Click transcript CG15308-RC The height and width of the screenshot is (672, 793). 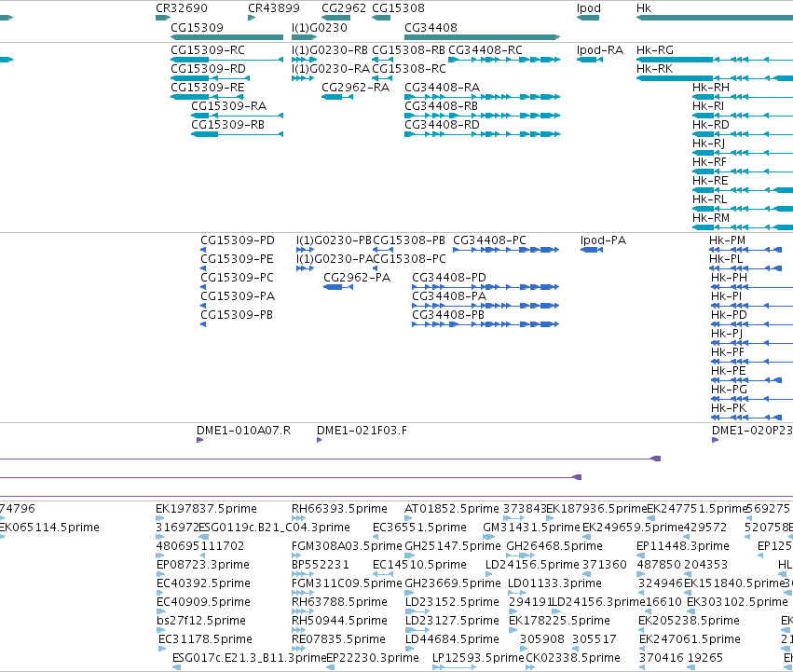click(382, 78)
